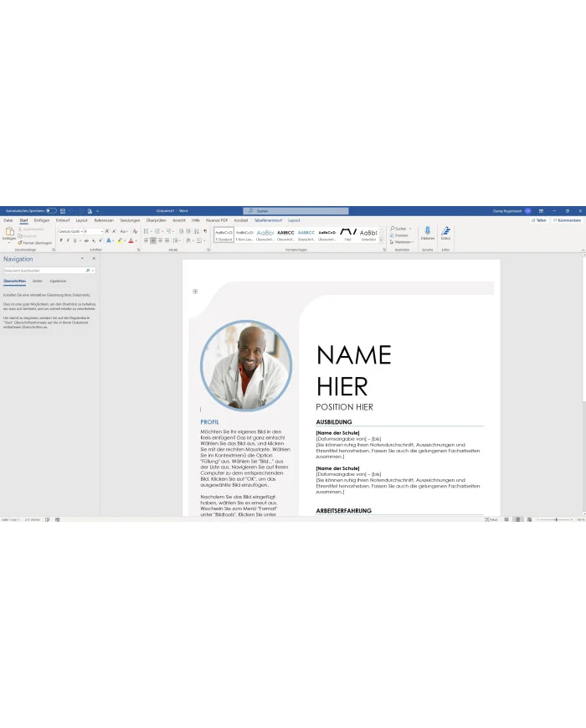Toggle italic formatting (K)
This screenshot has height=728, width=586.
point(68,240)
